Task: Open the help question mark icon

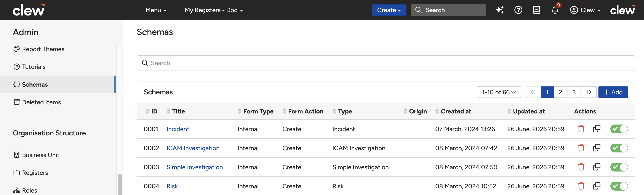Action: (x=518, y=10)
